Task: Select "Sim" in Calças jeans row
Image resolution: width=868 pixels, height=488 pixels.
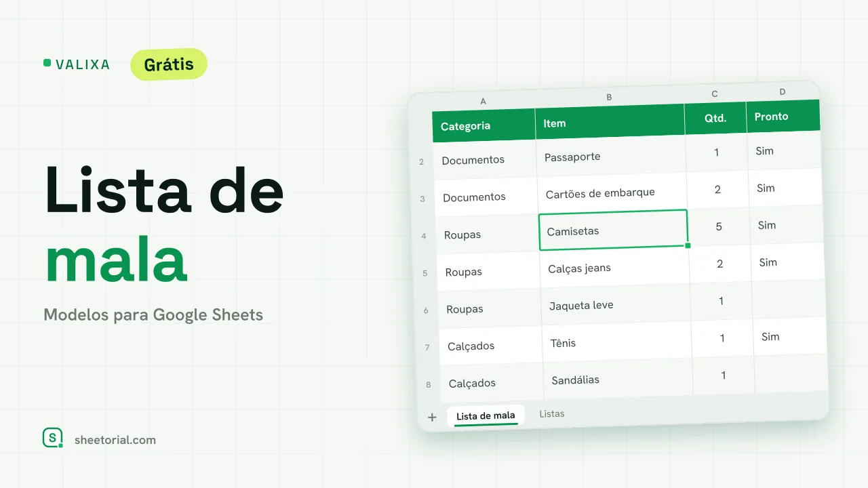Action: click(789, 262)
